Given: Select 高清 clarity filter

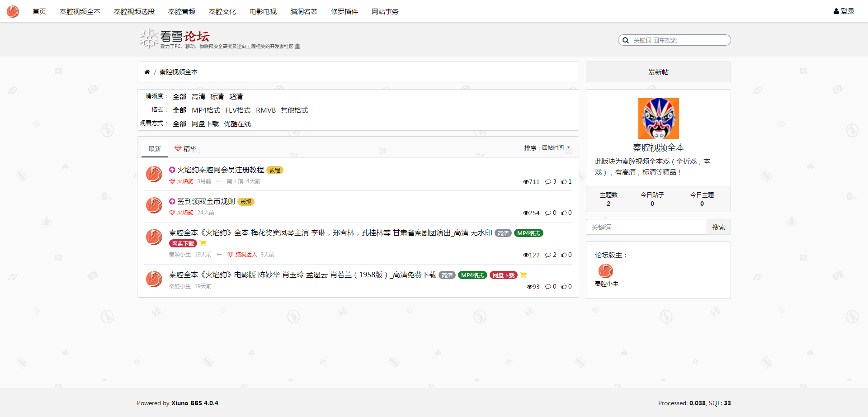Looking at the screenshot, I should click(198, 97).
